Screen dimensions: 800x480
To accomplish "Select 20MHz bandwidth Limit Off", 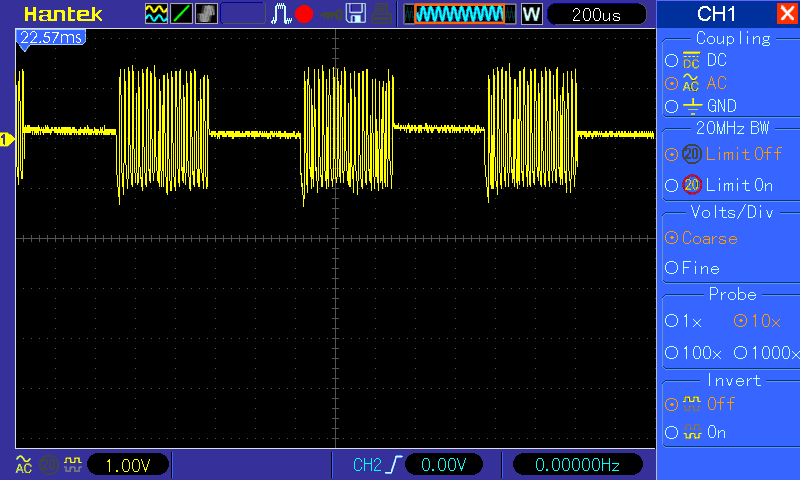I will pos(723,154).
